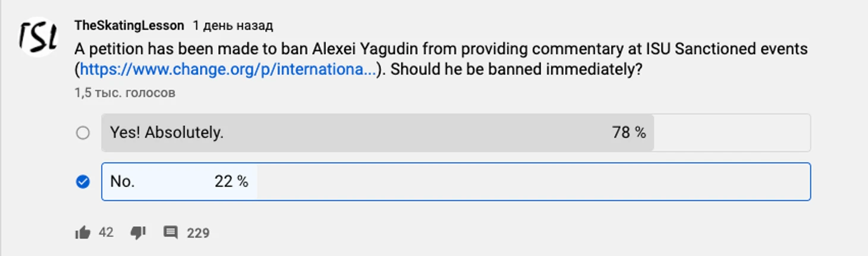Click "Should he be banned immediately?" text
Image resolution: width=868 pixels, height=256 pixels.
coord(517,69)
